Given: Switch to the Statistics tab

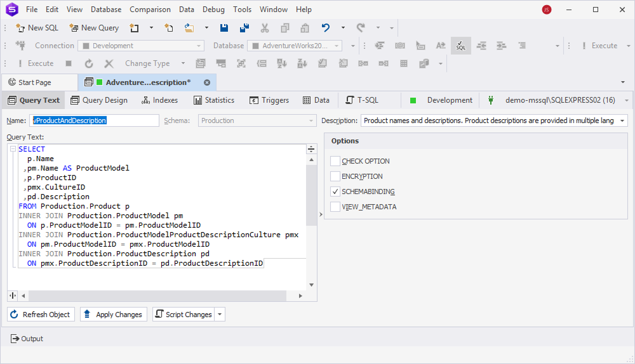Looking at the screenshot, I should (214, 100).
